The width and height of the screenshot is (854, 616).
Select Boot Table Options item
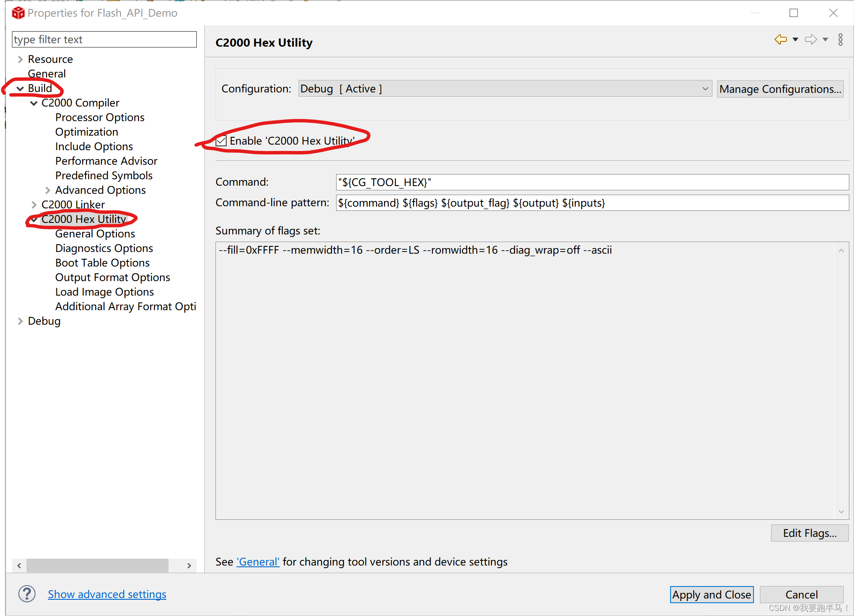click(102, 263)
